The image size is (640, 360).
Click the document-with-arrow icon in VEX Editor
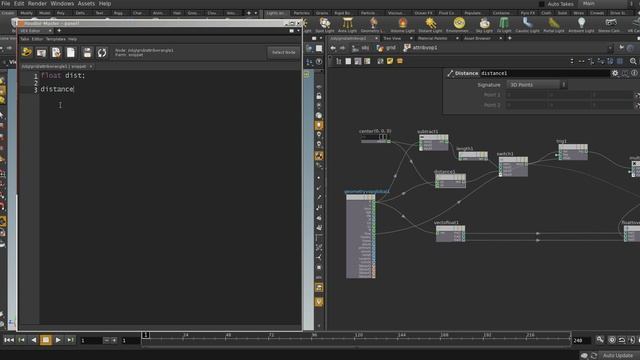pyautogui.click(x=56, y=52)
